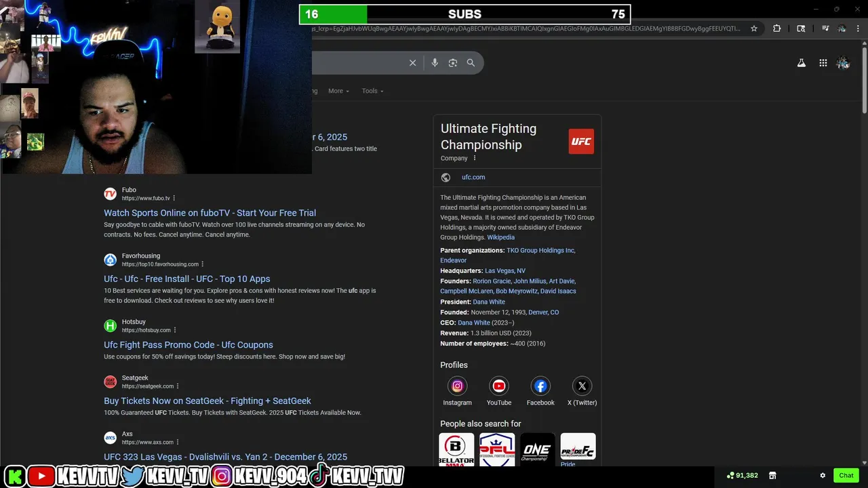Click the Favorhousing site favicon
Image resolution: width=868 pixels, height=488 pixels.
(x=110, y=260)
